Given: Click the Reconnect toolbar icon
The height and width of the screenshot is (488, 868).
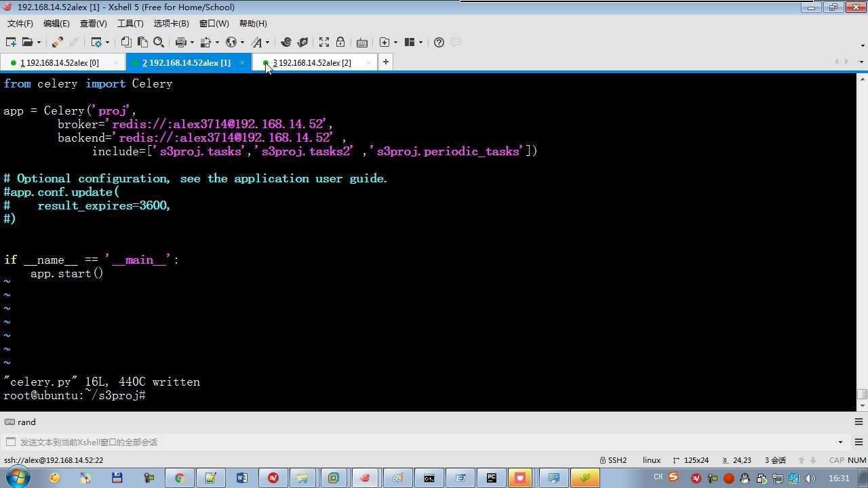Looking at the screenshot, I should (x=58, y=42).
